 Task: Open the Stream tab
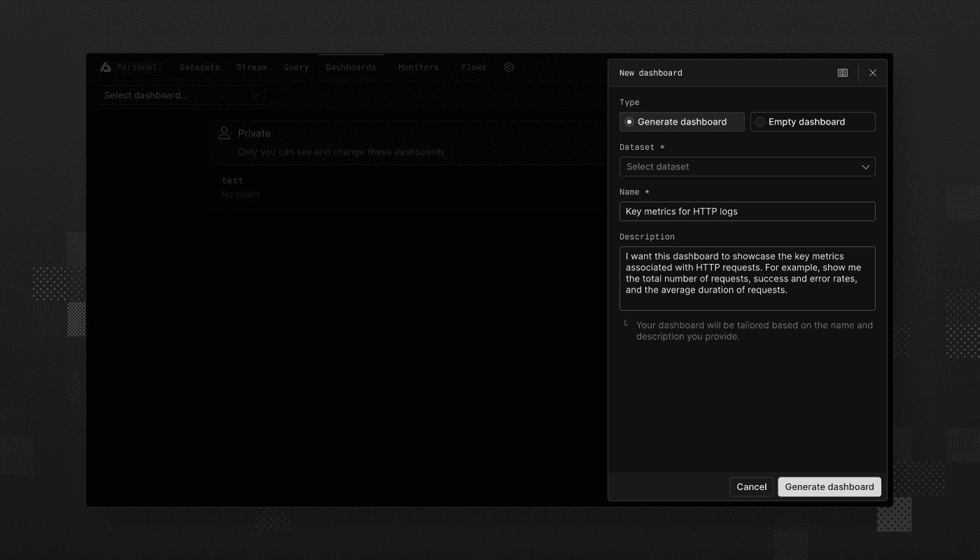(x=252, y=66)
